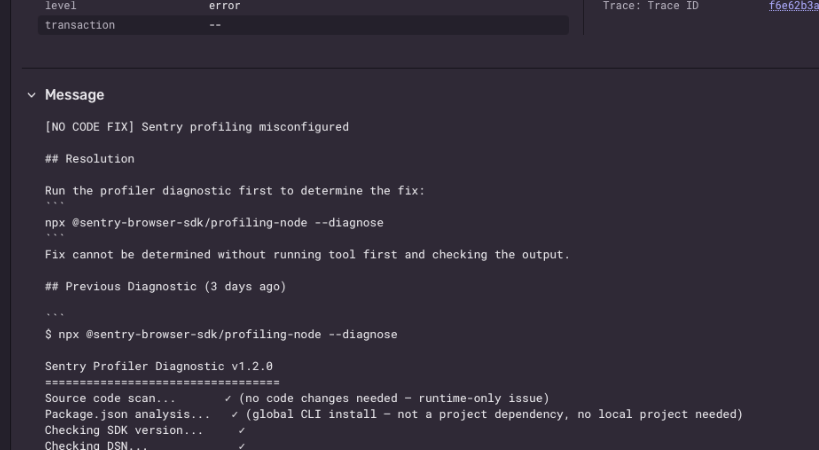Viewport: 819px width, 450px height.
Task: Select the 'Source code scan...' result line
Action: [x=297, y=398]
